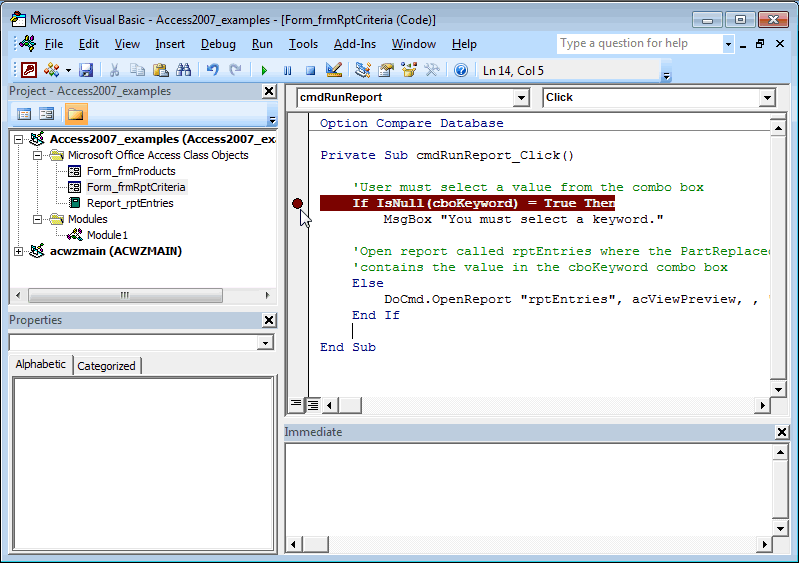Click the Copy toolbar icon
The width and height of the screenshot is (799, 563).
137,70
